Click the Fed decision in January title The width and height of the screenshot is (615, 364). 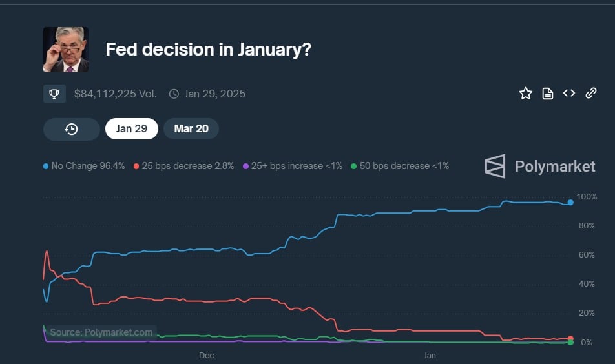[209, 50]
